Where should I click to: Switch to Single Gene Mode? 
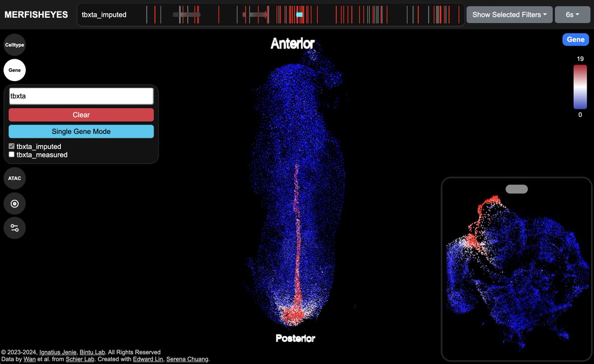[81, 132]
